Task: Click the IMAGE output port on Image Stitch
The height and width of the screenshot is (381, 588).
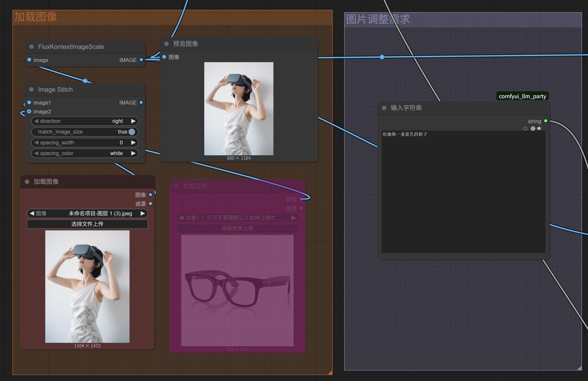Action: (x=141, y=103)
